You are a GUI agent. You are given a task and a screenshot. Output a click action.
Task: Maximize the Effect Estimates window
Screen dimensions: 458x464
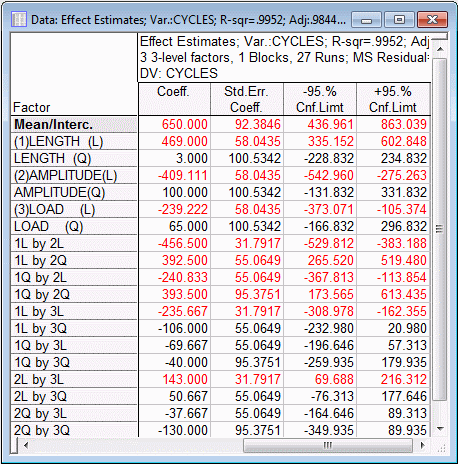[399, 20]
